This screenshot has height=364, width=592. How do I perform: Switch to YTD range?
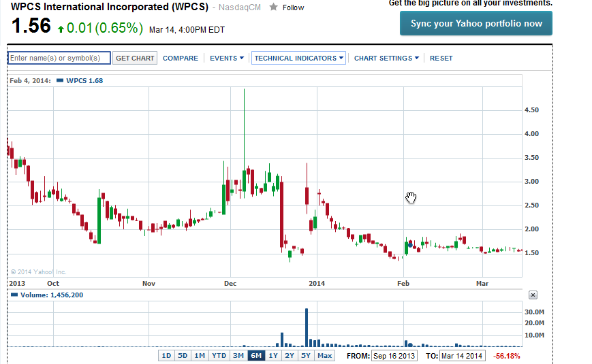click(219, 355)
